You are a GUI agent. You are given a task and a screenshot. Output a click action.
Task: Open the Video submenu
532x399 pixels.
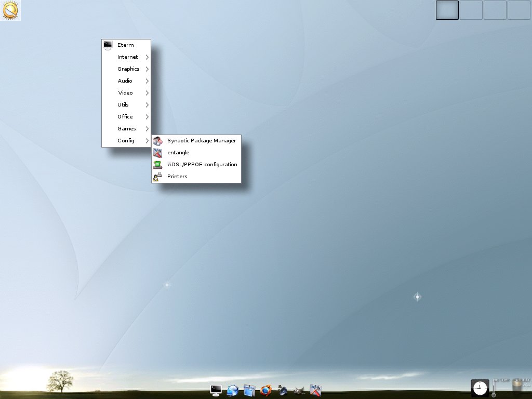(x=126, y=92)
